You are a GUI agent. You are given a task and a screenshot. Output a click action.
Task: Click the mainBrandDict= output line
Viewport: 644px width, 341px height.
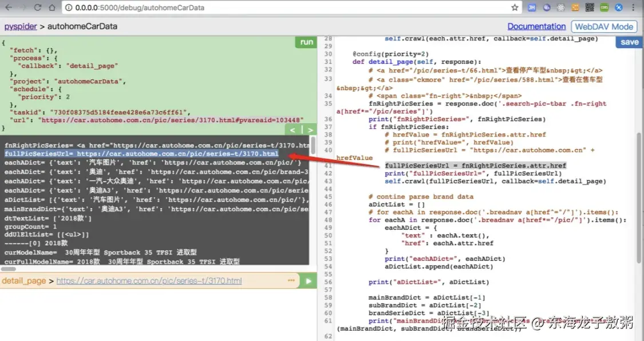(x=156, y=209)
